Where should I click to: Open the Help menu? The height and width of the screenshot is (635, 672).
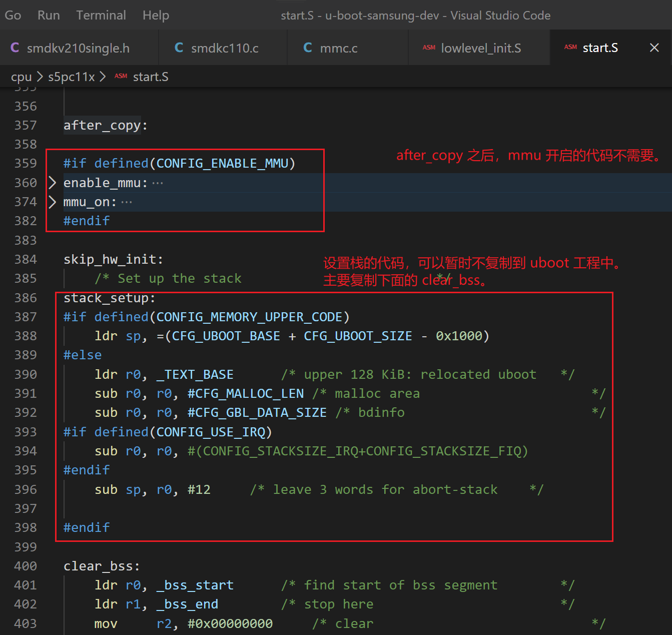(156, 16)
